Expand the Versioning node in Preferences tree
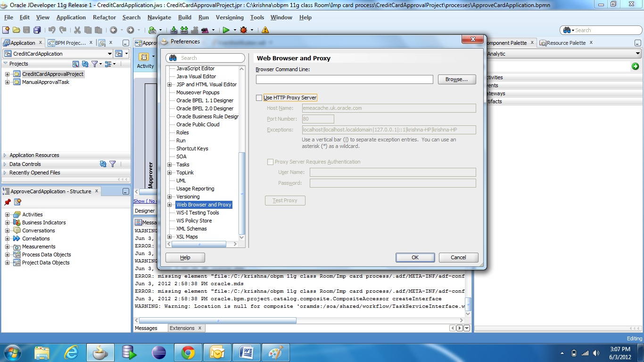644x362 pixels. point(170,197)
